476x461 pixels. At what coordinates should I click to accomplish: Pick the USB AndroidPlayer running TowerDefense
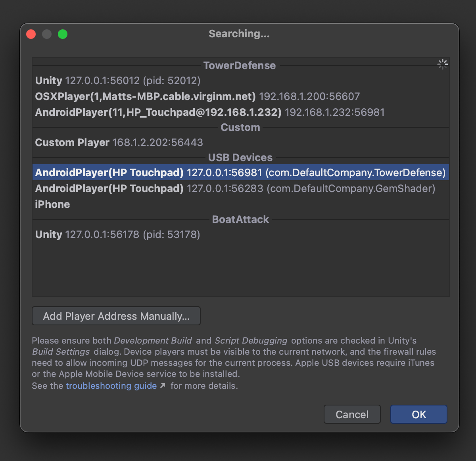[x=240, y=173]
